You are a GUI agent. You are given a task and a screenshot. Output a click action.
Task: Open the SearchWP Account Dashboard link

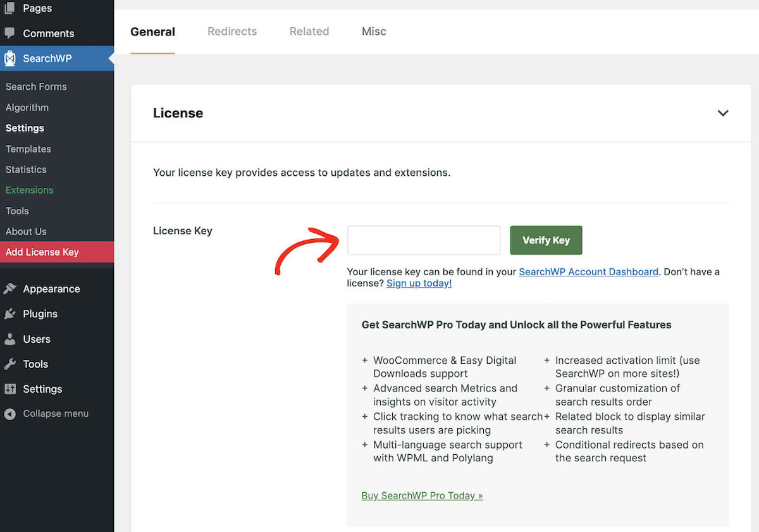coord(588,271)
